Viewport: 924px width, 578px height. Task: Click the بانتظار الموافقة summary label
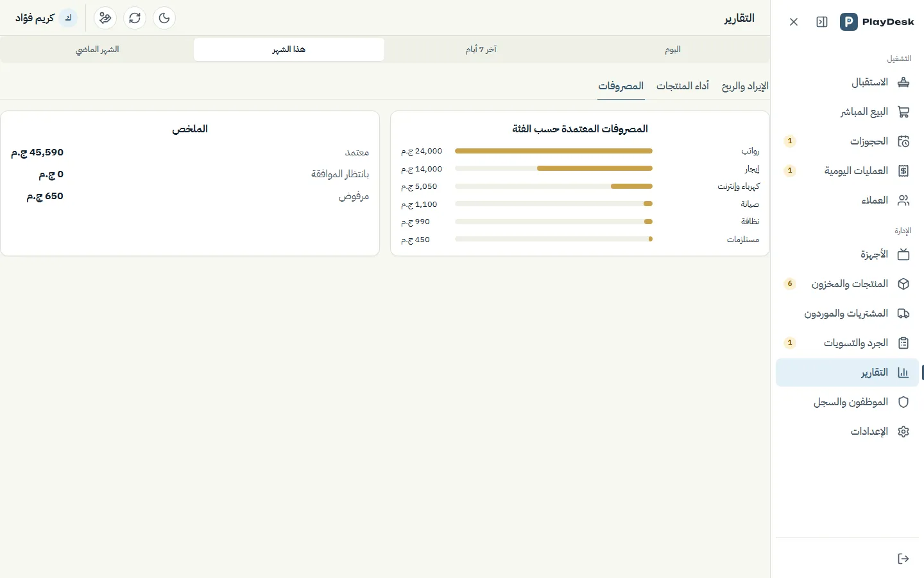[340, 175]
